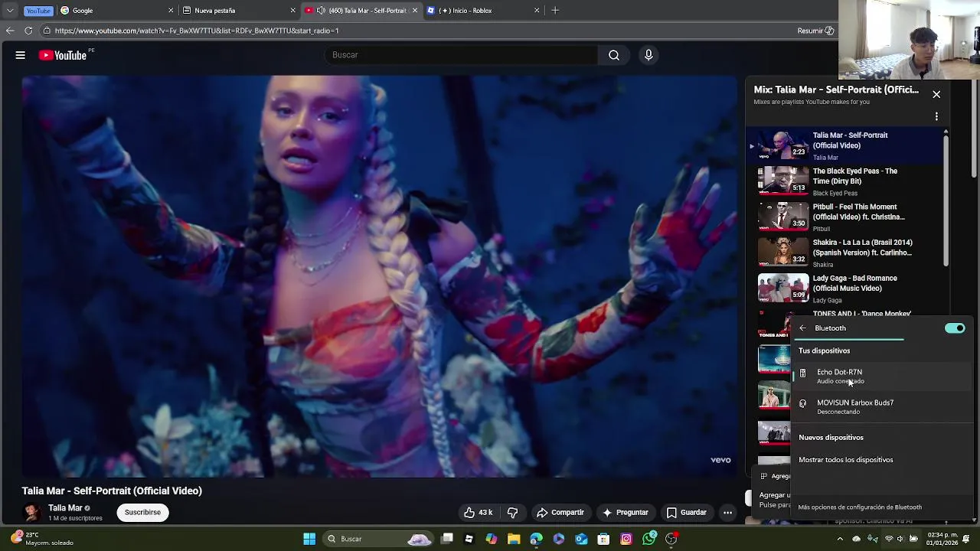Open the Wi-Fi network tray icon
980x551 pixels.
889,539
